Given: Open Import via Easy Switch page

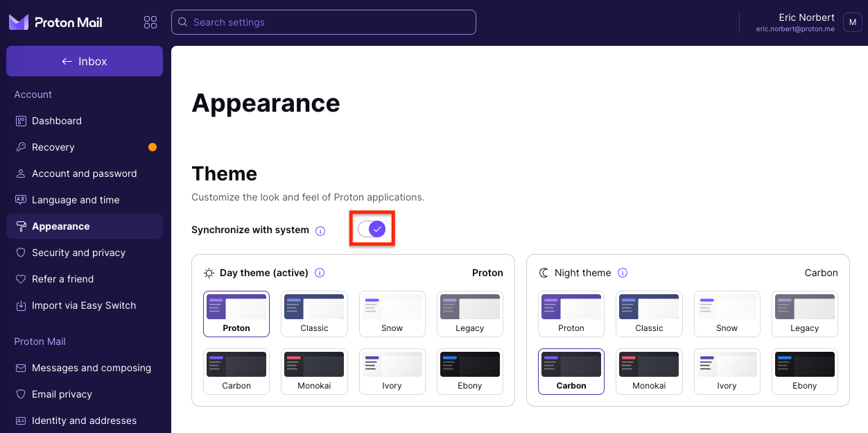Looking at the screenshot, I should coord(85,305).
